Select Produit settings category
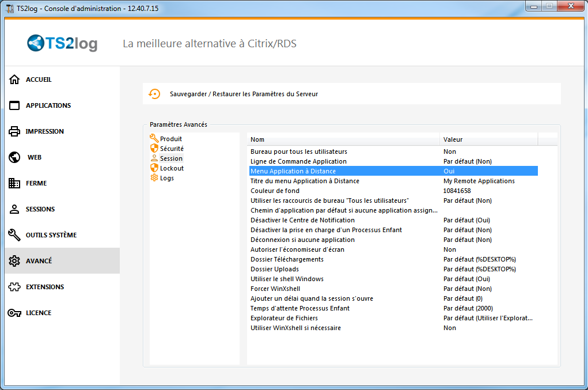588x390 pixels. (x=171, y=139)
